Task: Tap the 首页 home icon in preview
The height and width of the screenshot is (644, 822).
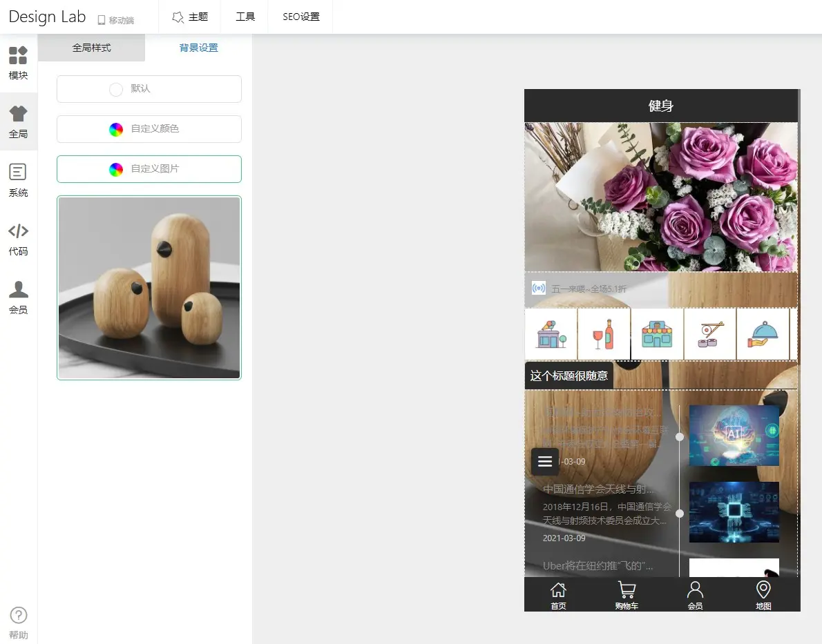Action: tap(558, 595)
